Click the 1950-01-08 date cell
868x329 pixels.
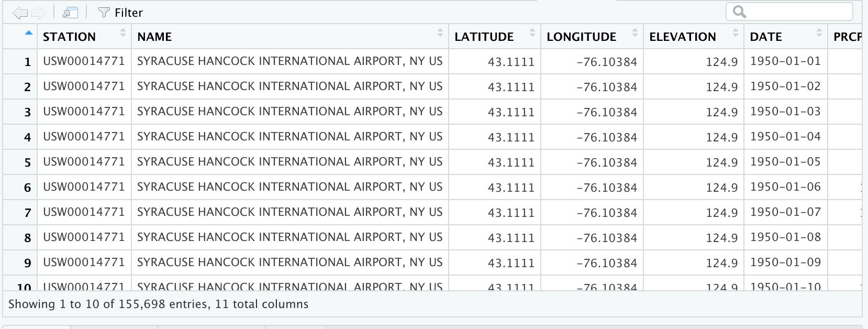(x=785, y=237)
